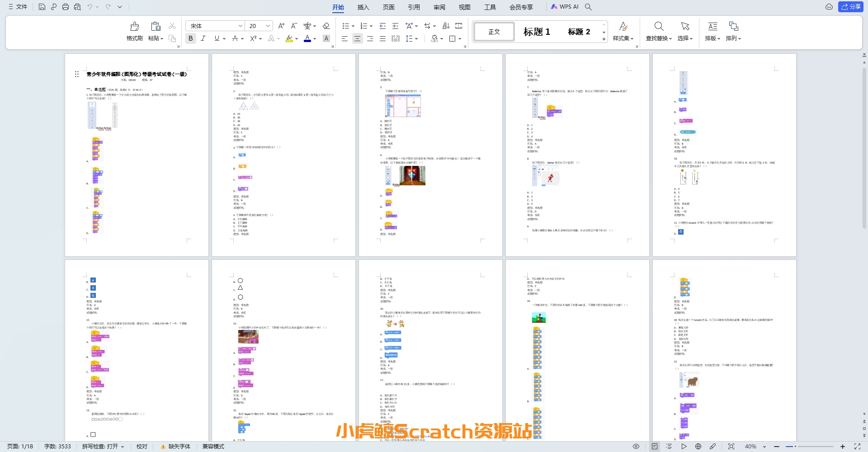The height and width of the screenshot is (452, 868).
Task: Start Reading mode with the play icon
Action: click(684, 447)
